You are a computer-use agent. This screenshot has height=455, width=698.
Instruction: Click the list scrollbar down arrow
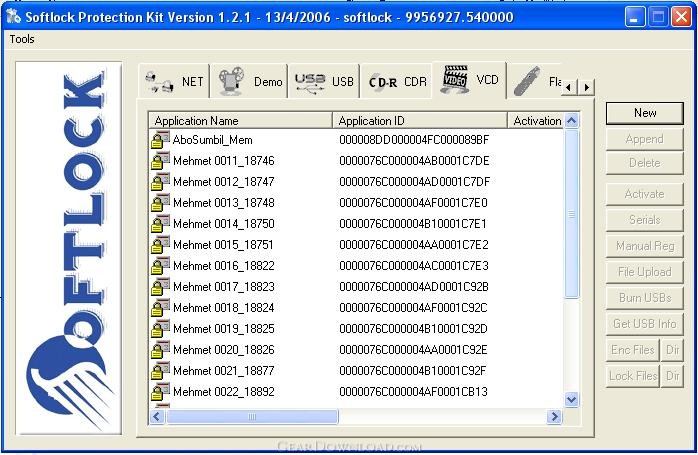click(x=572, y=399)
